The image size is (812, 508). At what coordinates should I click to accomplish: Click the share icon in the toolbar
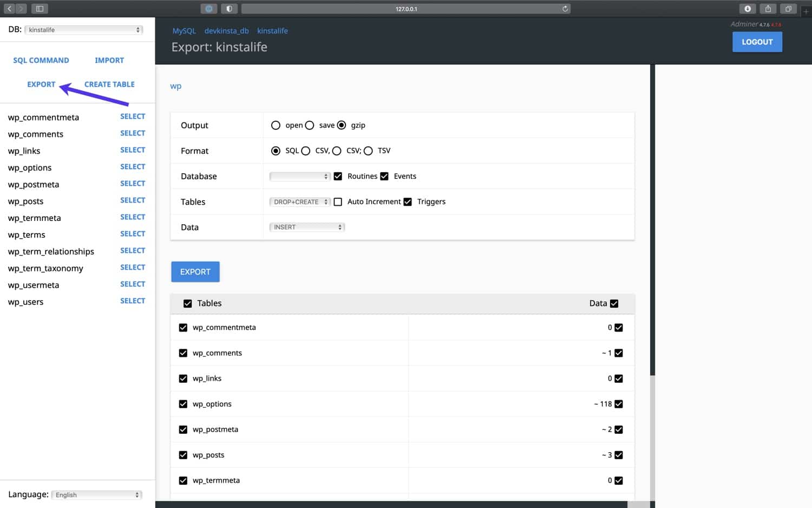coord(768,9)
